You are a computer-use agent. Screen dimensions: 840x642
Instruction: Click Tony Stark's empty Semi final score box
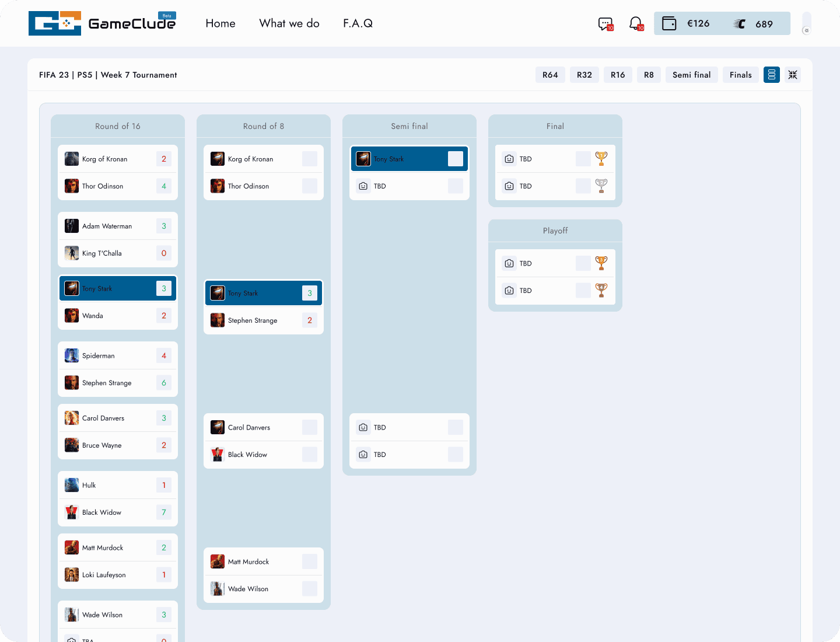456,159
